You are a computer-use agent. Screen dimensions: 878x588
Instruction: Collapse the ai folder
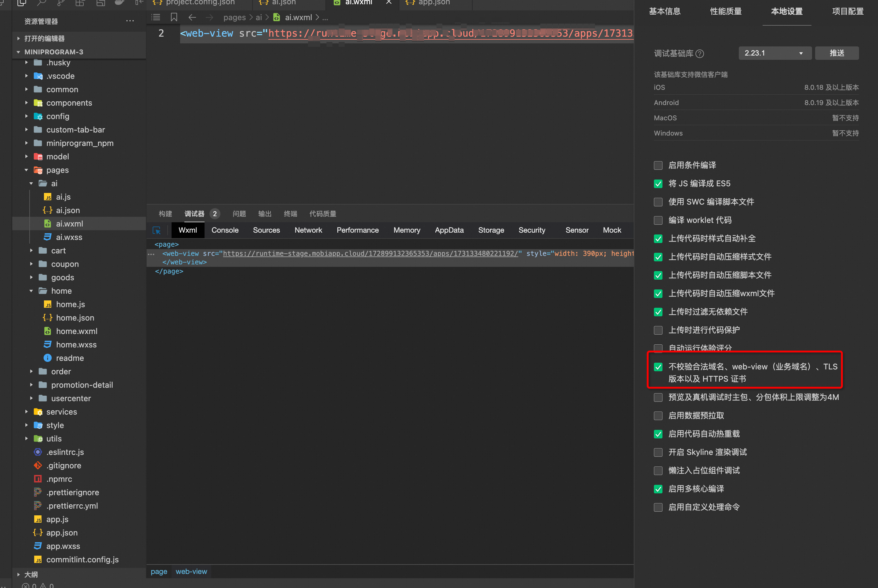pyautogui.click(x=31, y=183)
